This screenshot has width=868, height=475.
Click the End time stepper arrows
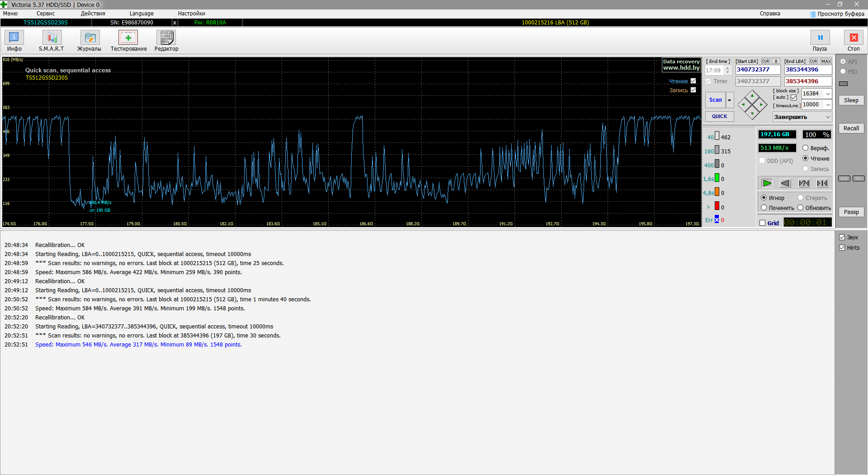click(x=727, y=70)
